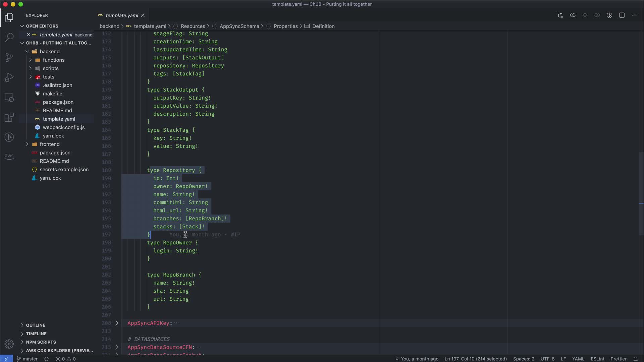Image resolution: width=644 pixels, height=362 pixels.
Task: Click the Spaces: 2 indentation setting
Action: click(x=523, y=359)
